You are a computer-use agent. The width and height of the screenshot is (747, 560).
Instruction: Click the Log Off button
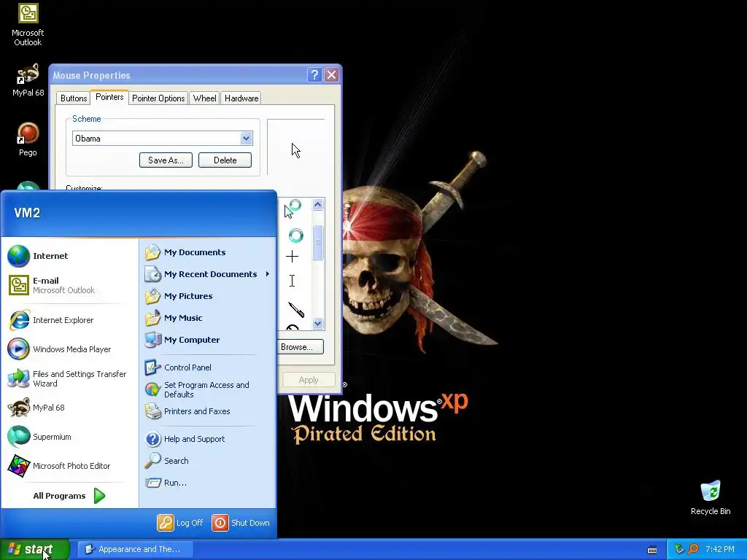180,523
